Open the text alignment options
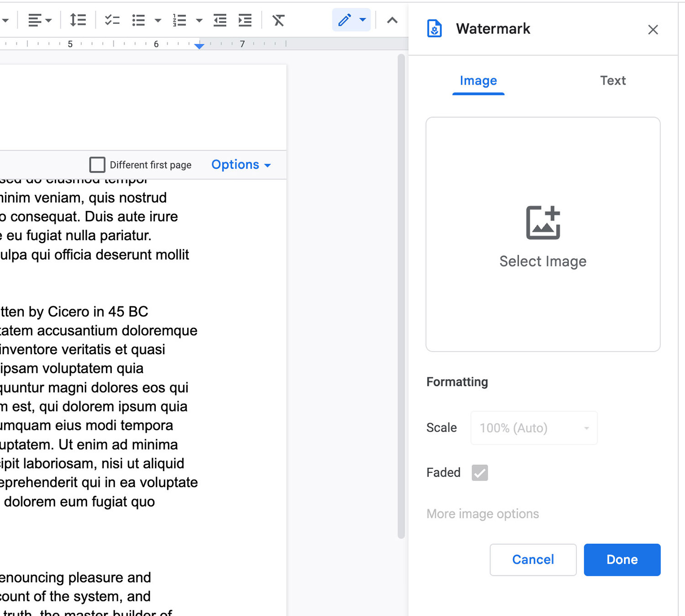The height and width of the screenshot is (616, 685). pos(40,20)
